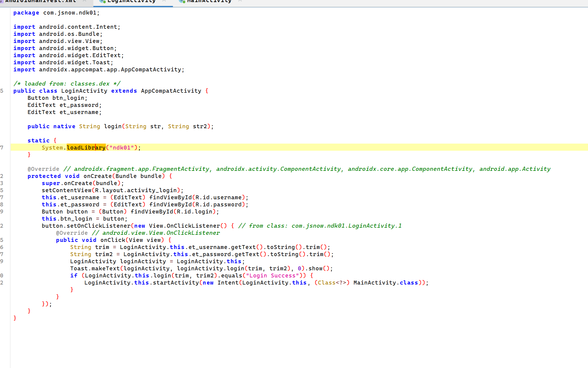Click the native login method declaration name
This screenshot has width=588, height=368.
[113, 126]
